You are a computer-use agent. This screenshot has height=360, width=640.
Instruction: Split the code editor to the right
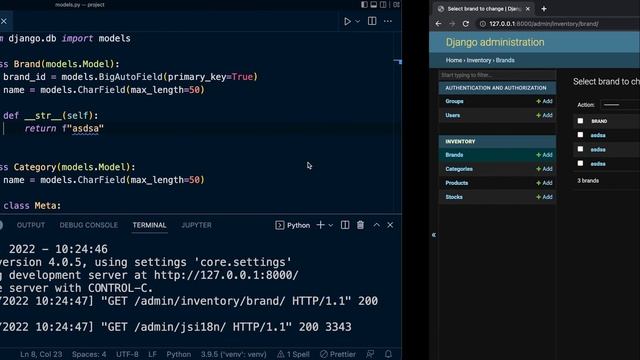(x=372, y=21)
